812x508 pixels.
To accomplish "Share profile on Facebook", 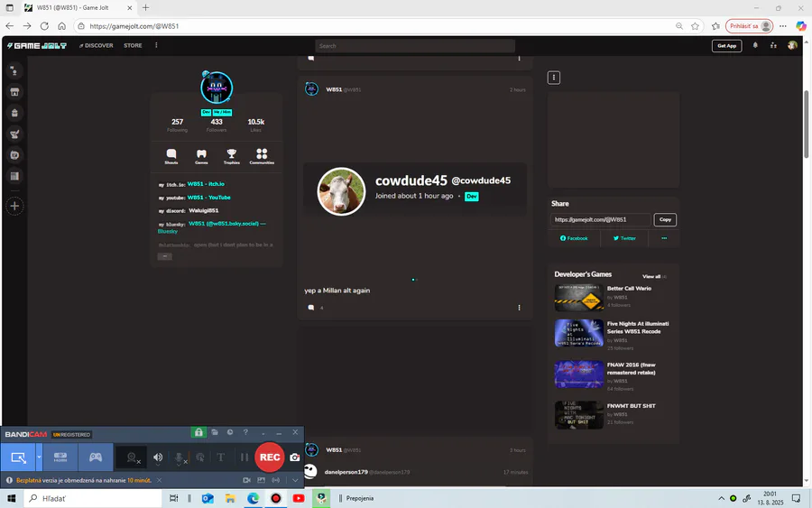I will (x=574, y=238).
